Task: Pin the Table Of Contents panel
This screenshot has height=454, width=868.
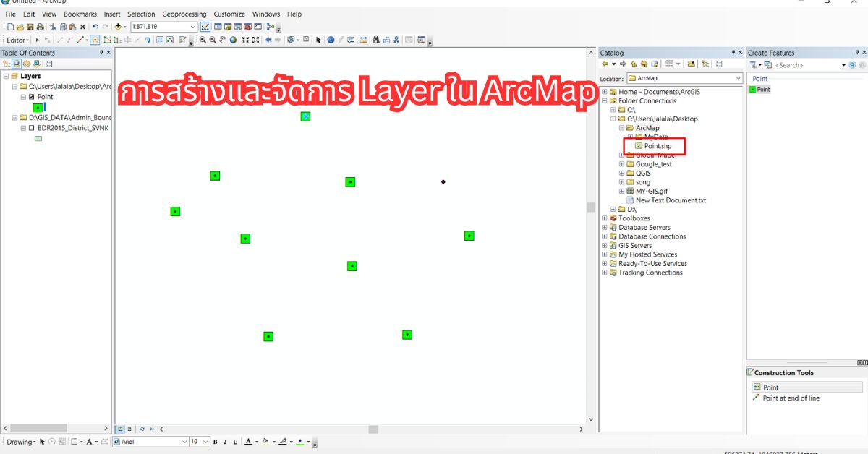Action: [x=100, y=53]
